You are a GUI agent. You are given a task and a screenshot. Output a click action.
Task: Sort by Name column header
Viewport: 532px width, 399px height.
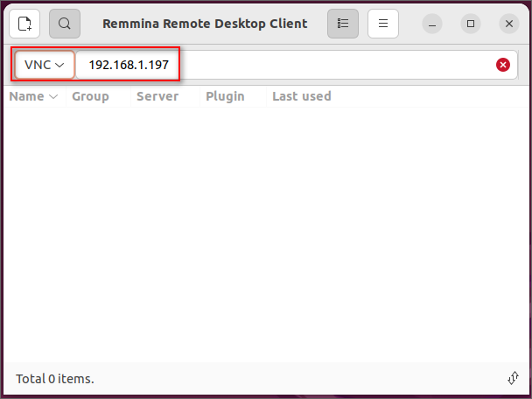click(x=33, y=96)
